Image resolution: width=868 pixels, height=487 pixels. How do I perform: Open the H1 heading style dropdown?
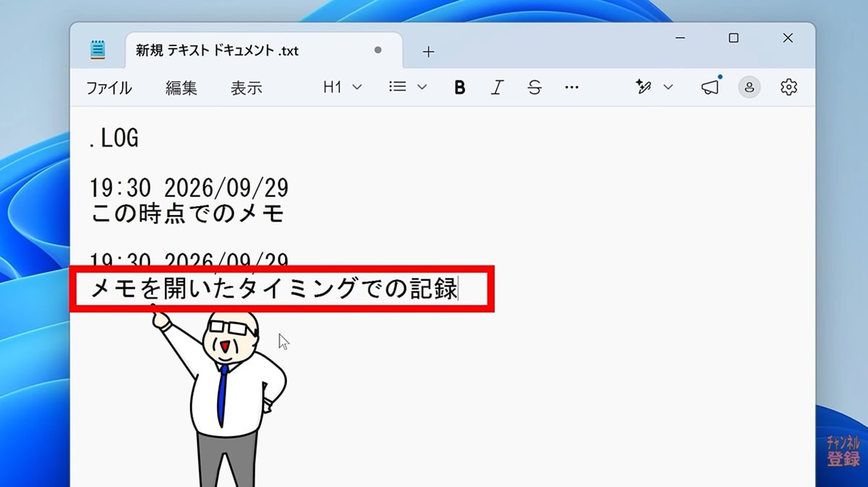coord(342,88)
